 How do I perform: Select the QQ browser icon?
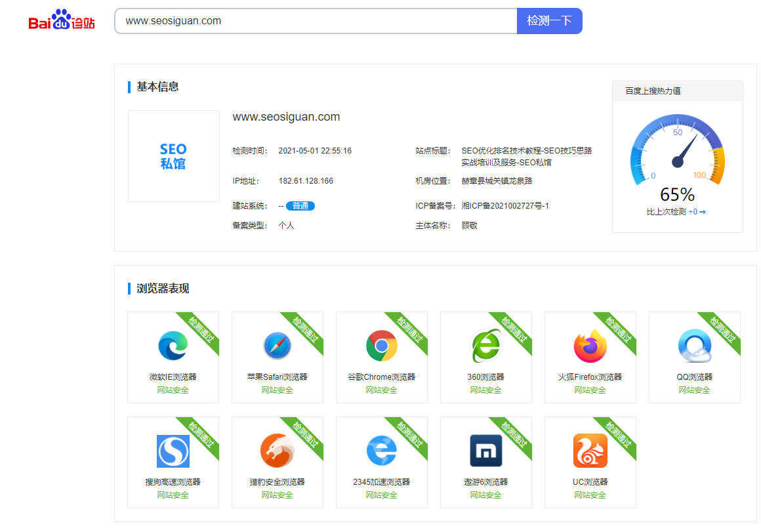coord(695,346)
